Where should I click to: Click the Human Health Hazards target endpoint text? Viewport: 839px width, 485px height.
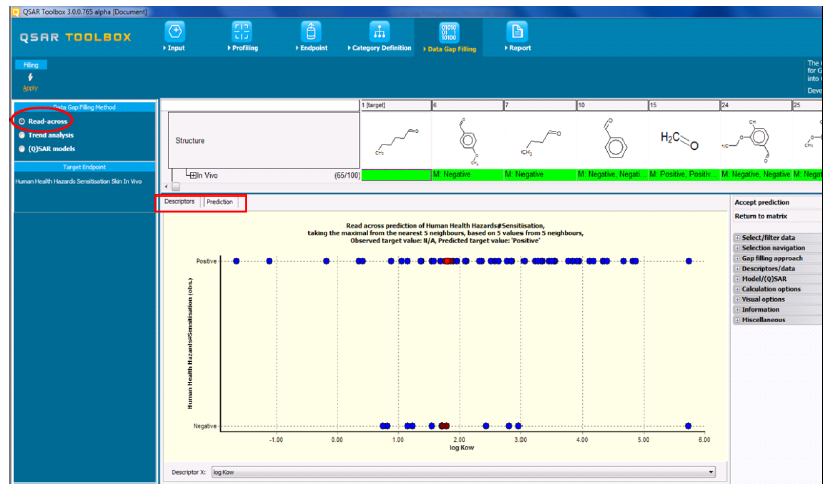tap(79, 181)
